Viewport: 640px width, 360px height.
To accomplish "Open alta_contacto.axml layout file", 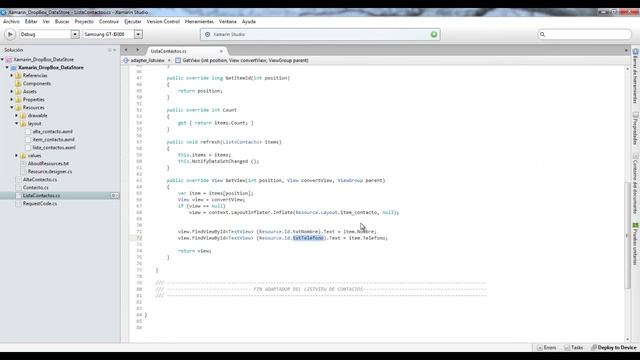I will (x=53, y=131).
